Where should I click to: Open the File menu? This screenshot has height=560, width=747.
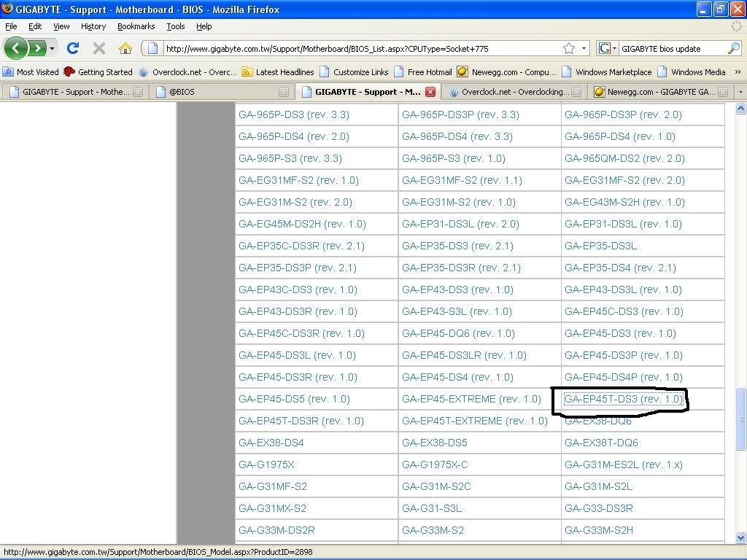pos(11,26)
